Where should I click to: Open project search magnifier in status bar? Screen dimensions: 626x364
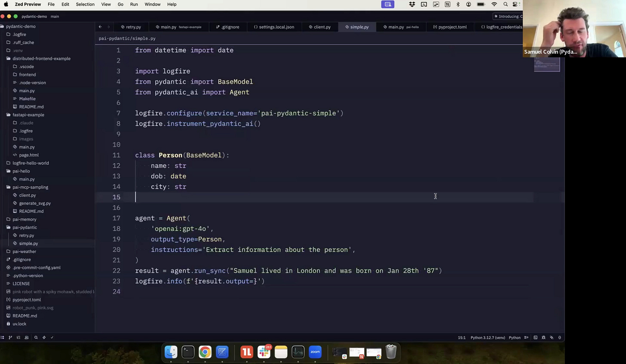tap(36, 337)
